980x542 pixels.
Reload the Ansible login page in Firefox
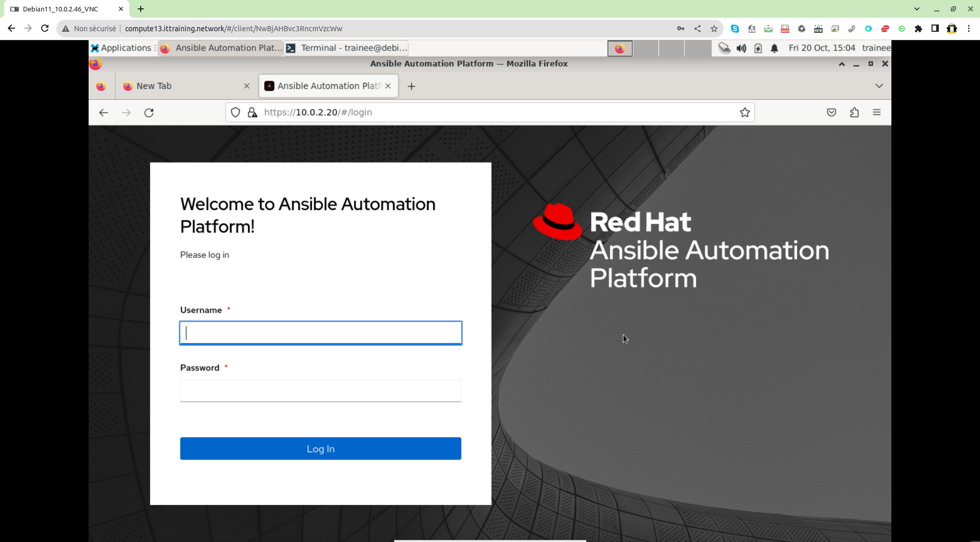149,113
